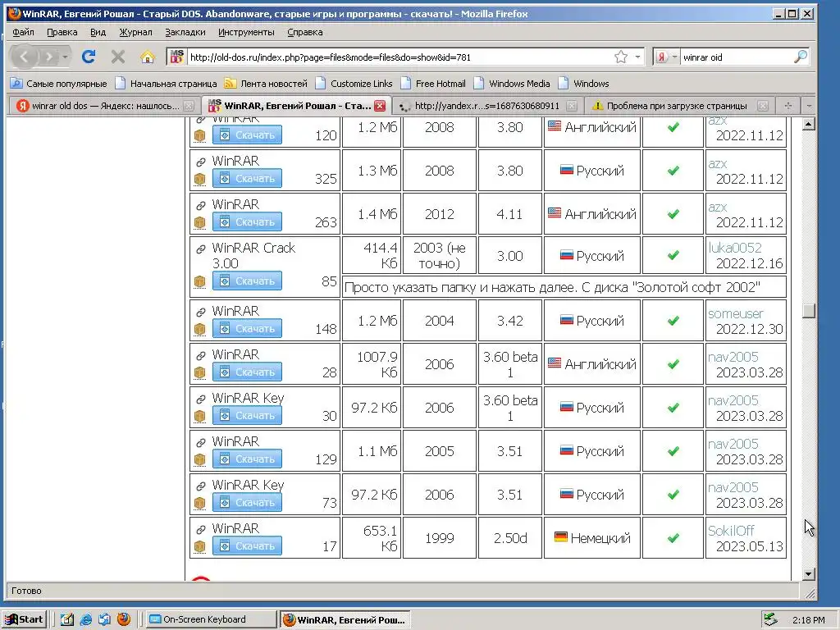Viewport: 840px width, 630px height.
Task: Open the navigation history dropdown arrow
Action: pyautogui.click(x=65, y=57)
